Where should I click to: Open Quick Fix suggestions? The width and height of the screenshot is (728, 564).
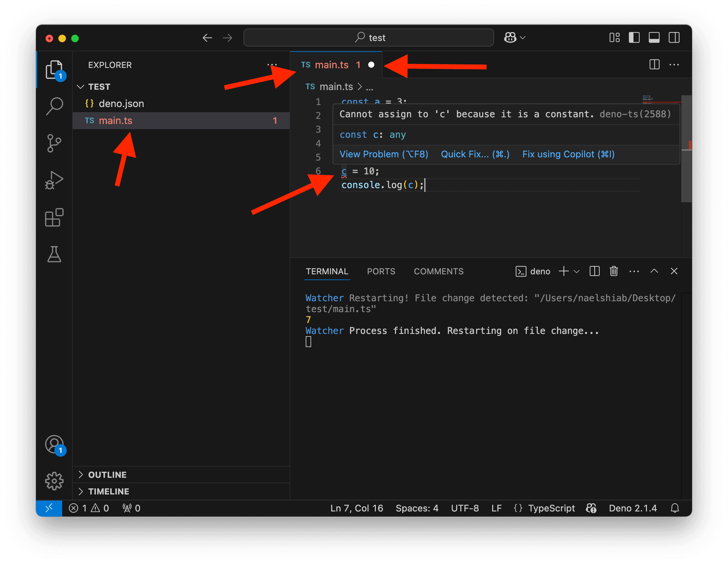point(475,154)
